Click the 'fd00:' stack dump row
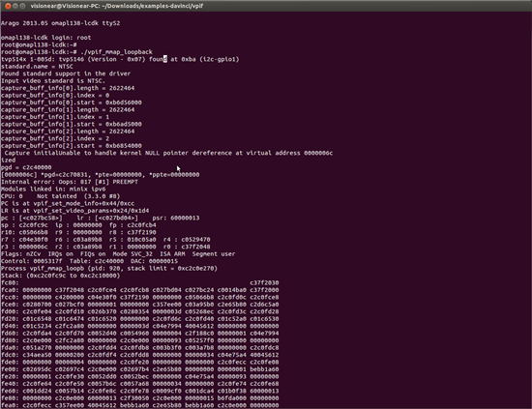This screenshot has width=532, height=409. pos(140,311)
